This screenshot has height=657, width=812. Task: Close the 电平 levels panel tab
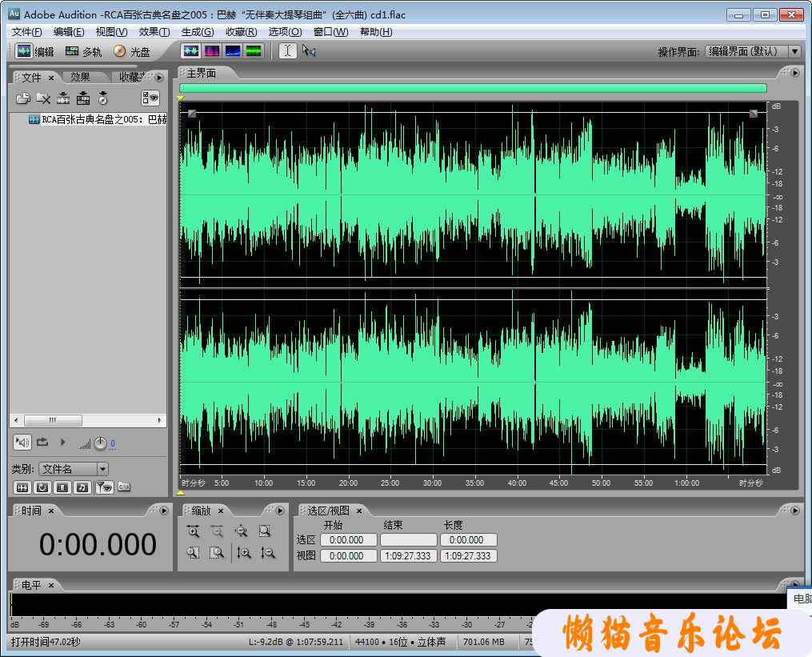[51, 586]
